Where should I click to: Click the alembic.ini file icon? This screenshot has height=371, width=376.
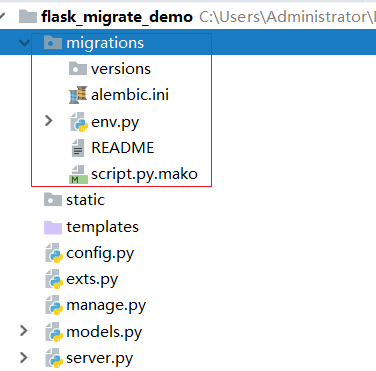78,95
